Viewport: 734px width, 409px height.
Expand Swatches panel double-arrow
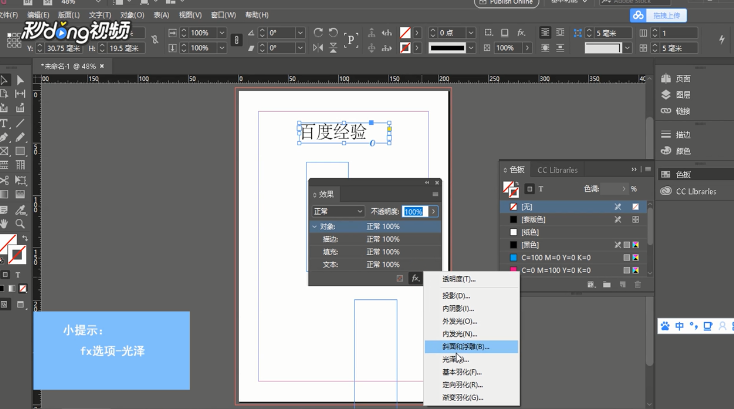click(634, 169)
